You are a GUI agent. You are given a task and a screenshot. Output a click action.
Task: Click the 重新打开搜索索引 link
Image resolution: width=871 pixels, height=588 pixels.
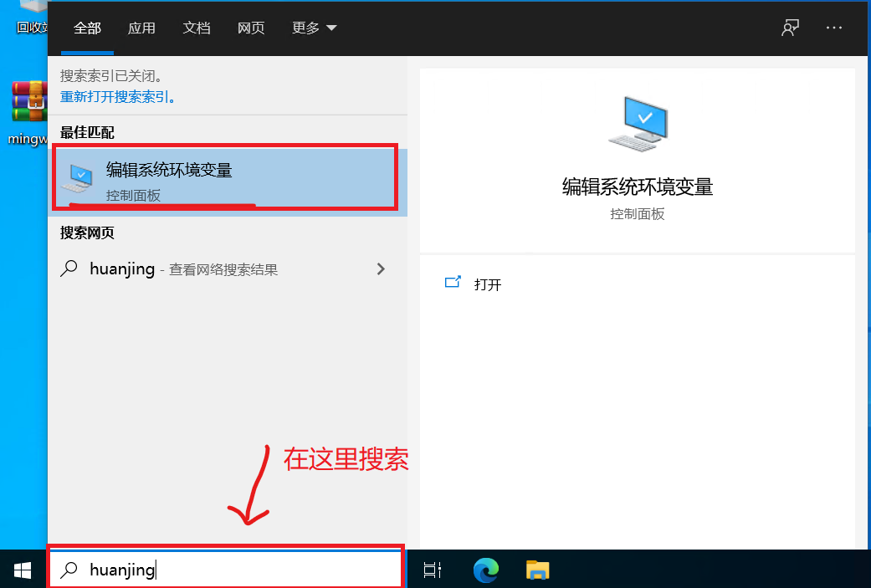tap(118, 97)
